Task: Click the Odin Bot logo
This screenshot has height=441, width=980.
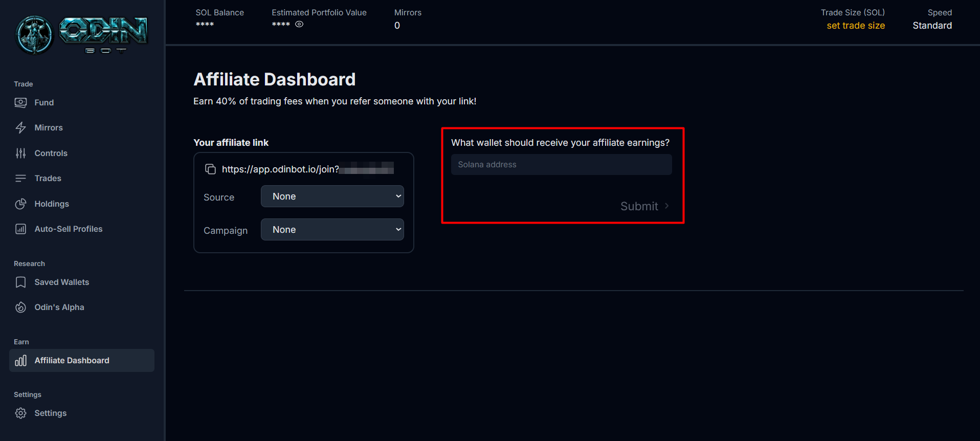Action: 82,35
